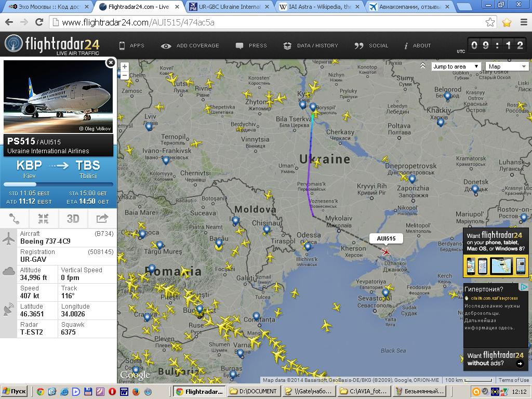This screenshot has width=532, height=399.
Task: Close the PS515 flight info panel
Action: 110,62
